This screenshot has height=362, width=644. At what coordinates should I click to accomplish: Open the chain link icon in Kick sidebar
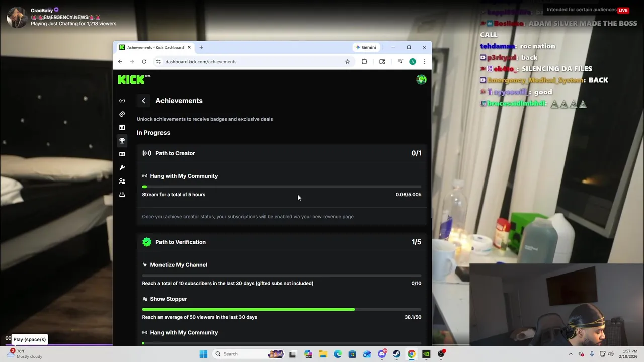click(x=122, y=114)
